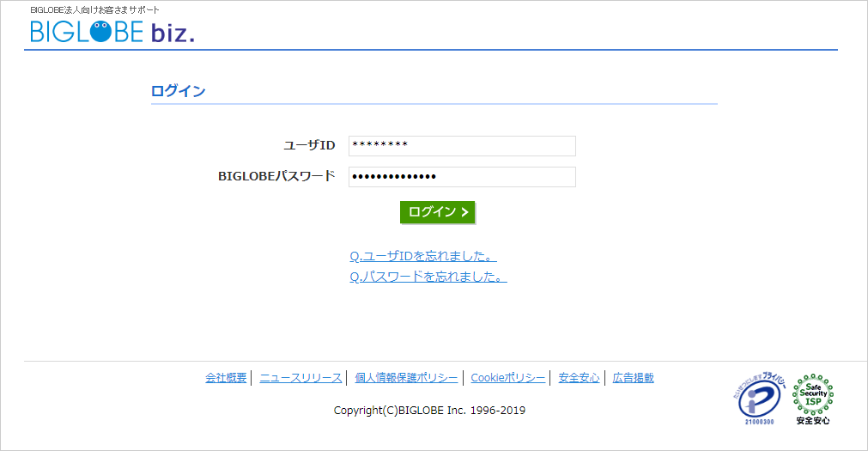Screen dimensions: 868x451
Task: Click the ユーザID field label
Action: 309,145
